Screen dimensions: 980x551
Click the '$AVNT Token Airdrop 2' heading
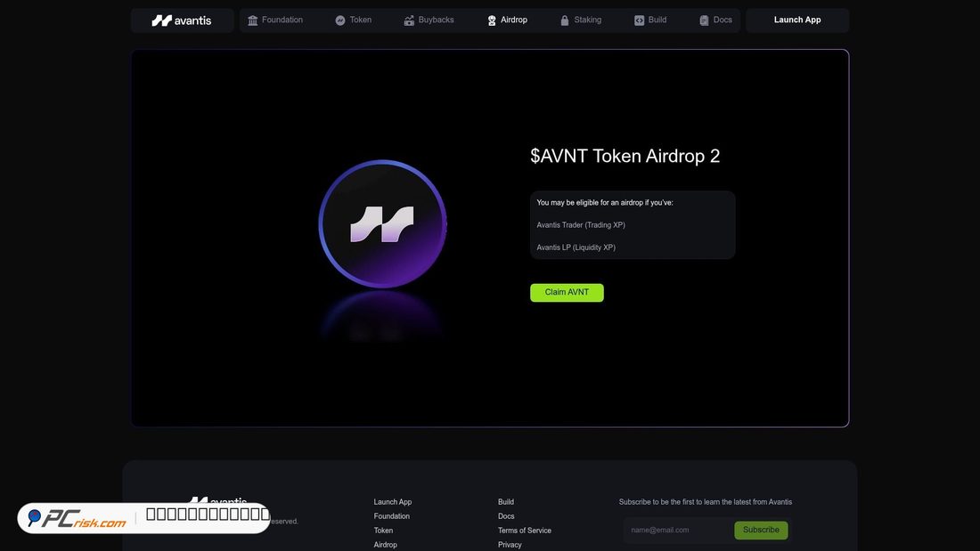click(x=625, y=156)
